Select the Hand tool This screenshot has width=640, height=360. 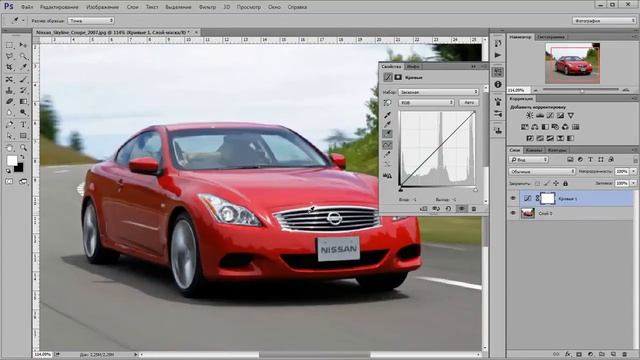pos(9,148)
